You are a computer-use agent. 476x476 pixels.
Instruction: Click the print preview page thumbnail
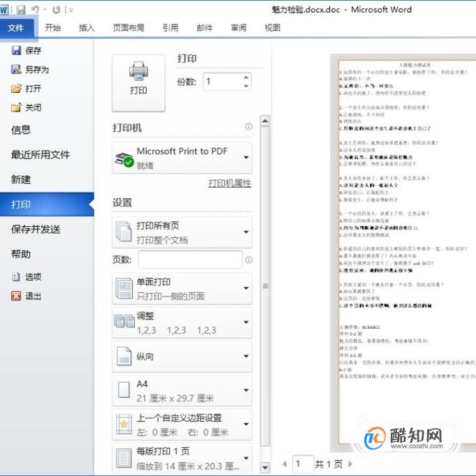(x=407, y=252)
